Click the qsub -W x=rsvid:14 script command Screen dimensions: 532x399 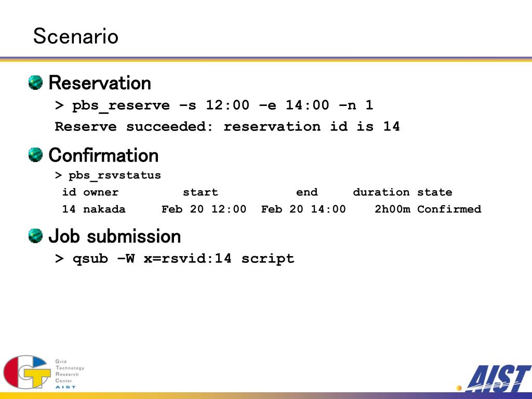(175, 259)
